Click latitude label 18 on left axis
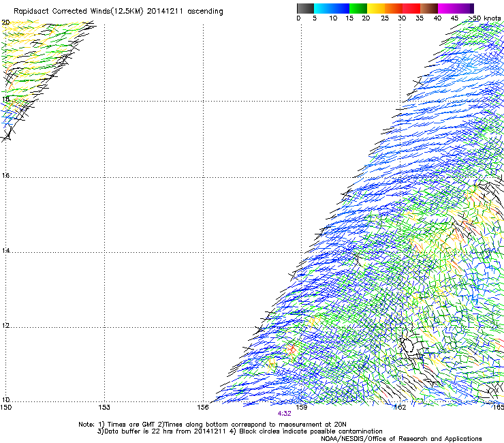Image resolution: width=504 pixels, height=443 pixels. pyautogui.click(x=5, y=99)
